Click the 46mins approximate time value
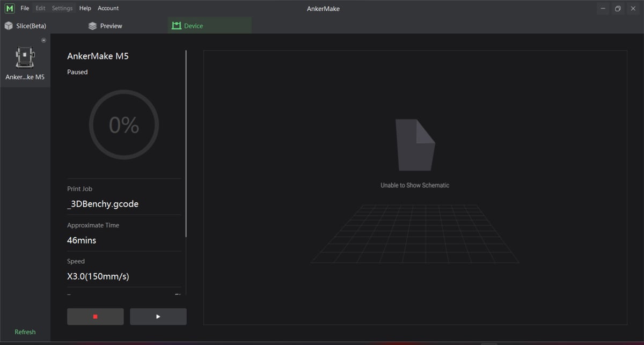Screen dimensions: 644x345 tap(82, 240)
